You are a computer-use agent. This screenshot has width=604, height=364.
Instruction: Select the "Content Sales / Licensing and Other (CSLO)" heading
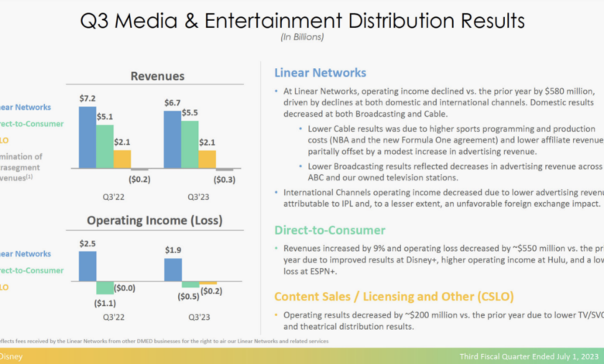392,295
